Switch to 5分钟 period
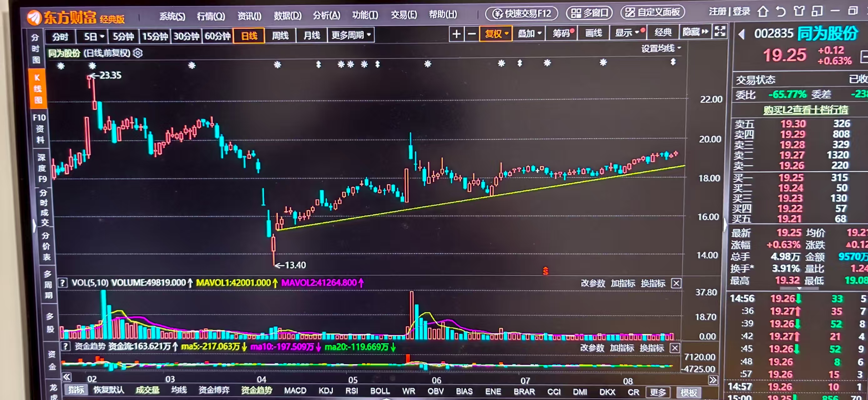Viewport: 868px width, 400px height. 123,36
